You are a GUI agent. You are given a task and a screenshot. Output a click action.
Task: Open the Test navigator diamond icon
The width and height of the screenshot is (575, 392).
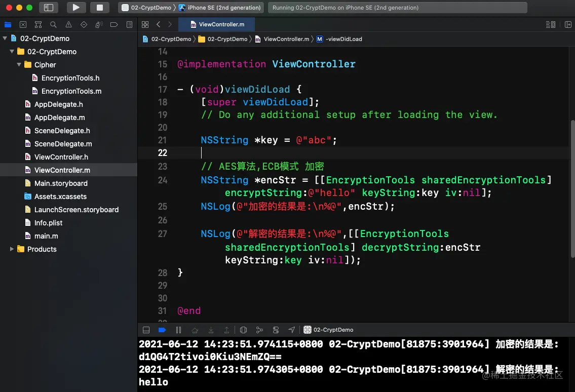(x=84, y=25)
